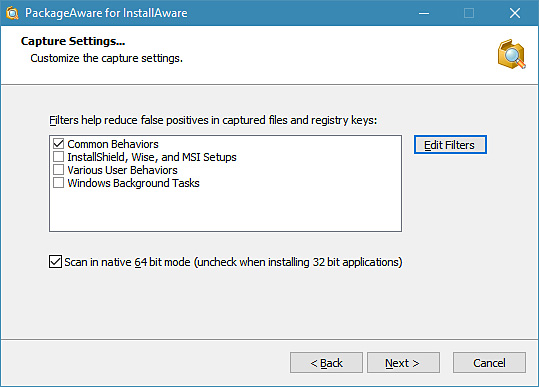Close the PackageAware window

(515, 13)
